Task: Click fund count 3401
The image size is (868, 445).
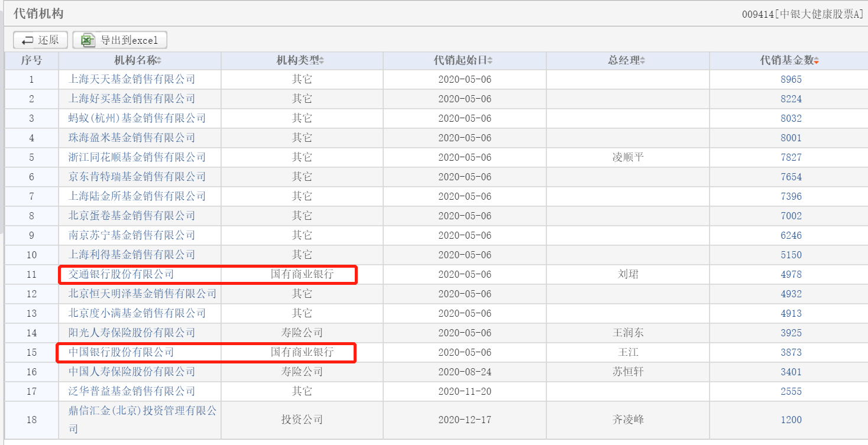Action: (x=791, y=372)
